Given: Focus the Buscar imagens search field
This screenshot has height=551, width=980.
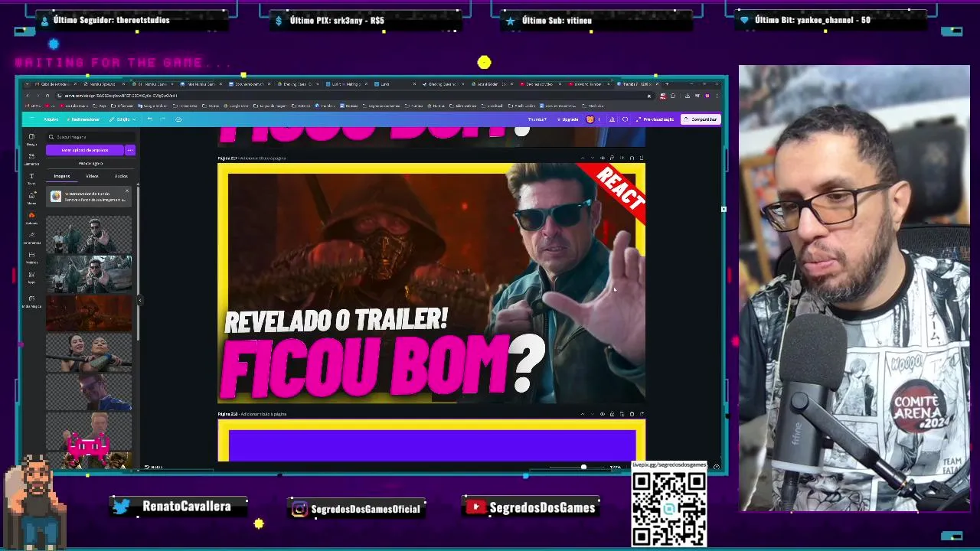Looking at the screenshot, I should [x=90, y=137].
